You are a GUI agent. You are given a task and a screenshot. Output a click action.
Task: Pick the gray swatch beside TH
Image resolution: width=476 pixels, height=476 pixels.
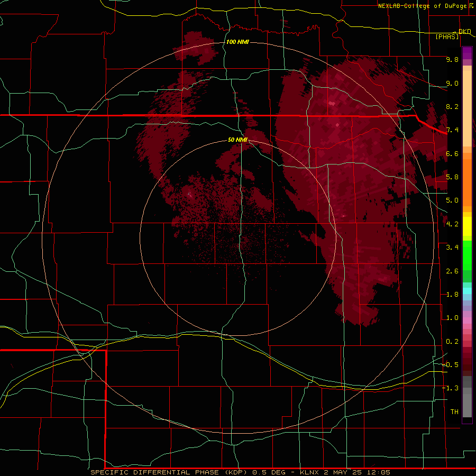(467, 407)
